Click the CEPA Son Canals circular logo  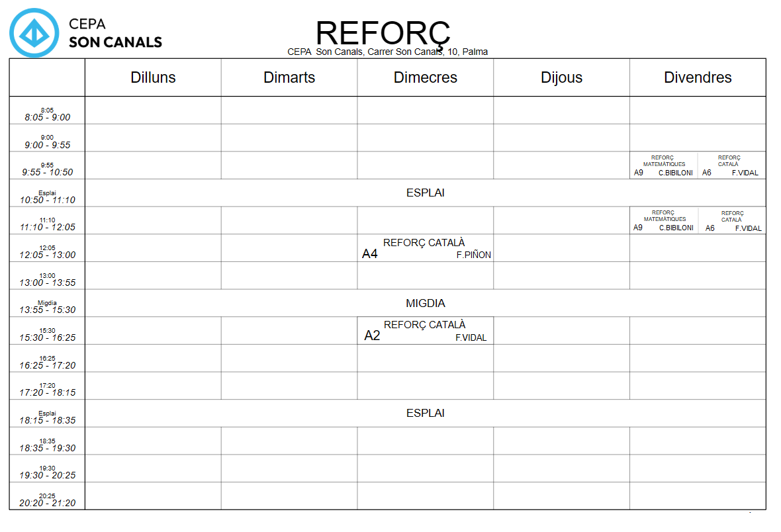34,33
